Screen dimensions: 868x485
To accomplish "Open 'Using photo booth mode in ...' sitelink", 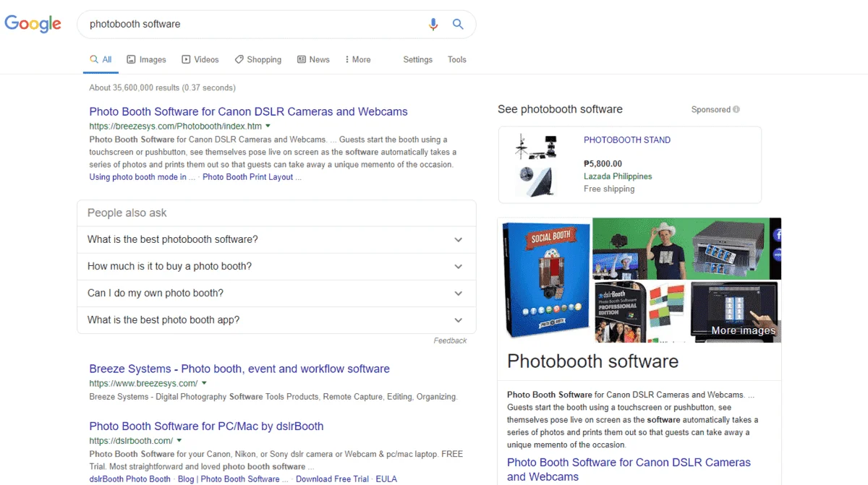I will pyautogui.click(x=142, y=177).
